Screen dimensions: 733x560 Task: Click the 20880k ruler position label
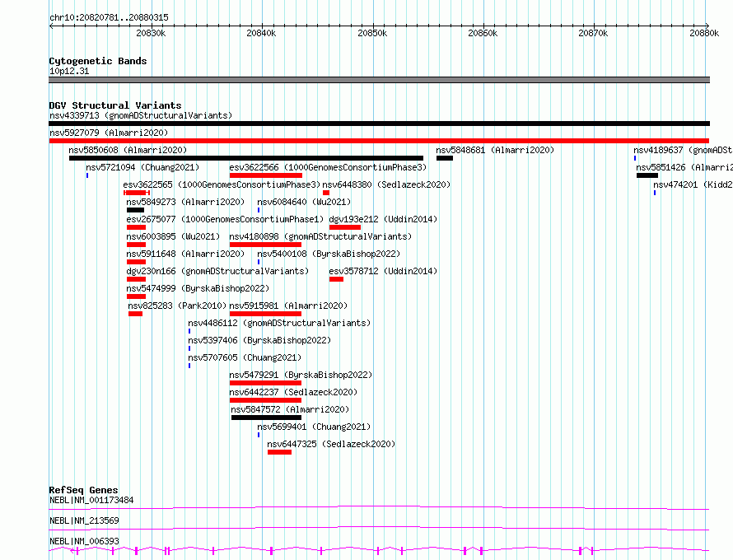(x=704, y=33)
